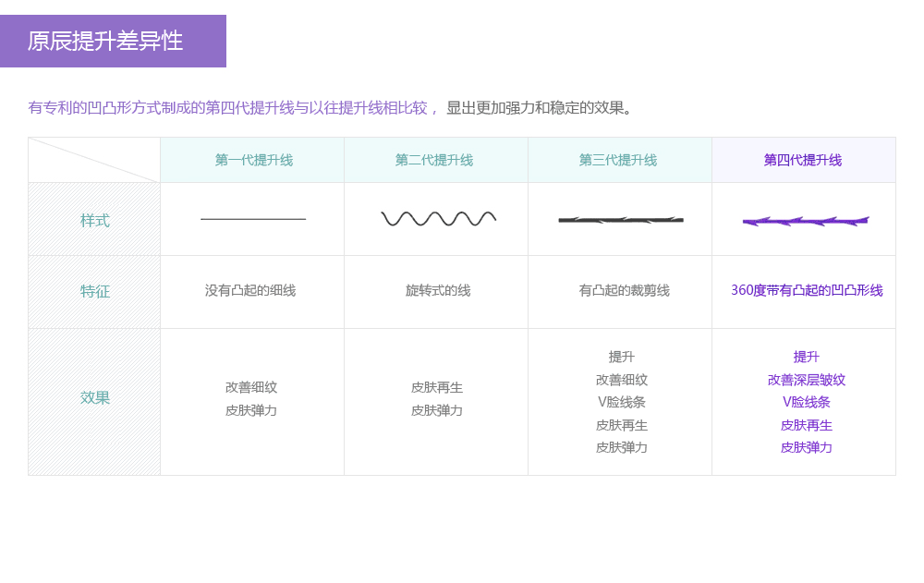Click the dark barbed line drawing
The image size is (924, 583).
click(619, 219)
